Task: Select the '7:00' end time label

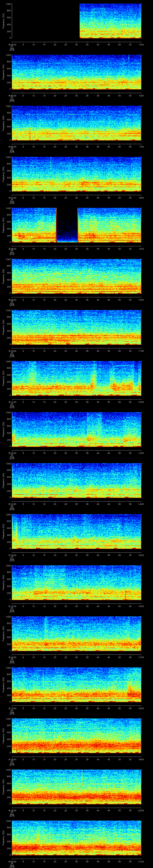Action: (141, 147)
